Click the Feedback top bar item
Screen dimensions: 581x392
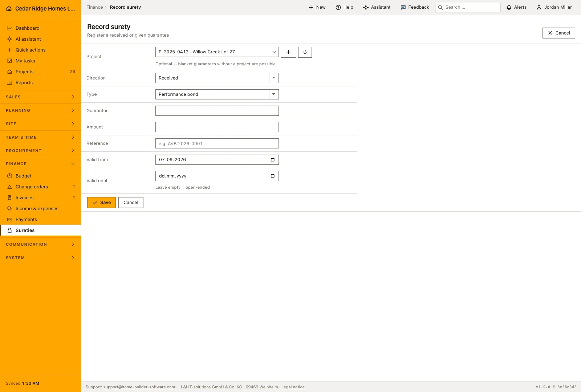pyautogui.click(x=415, y=7)
